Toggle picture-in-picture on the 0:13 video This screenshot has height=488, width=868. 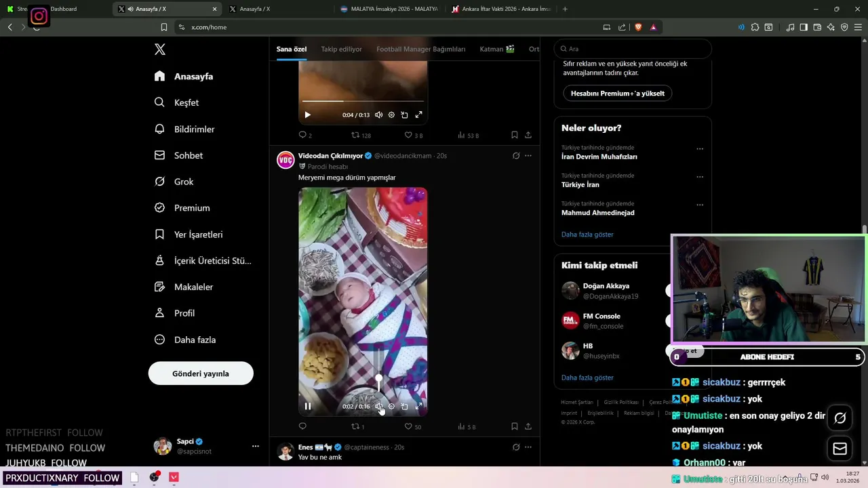(x=404, y=115)
